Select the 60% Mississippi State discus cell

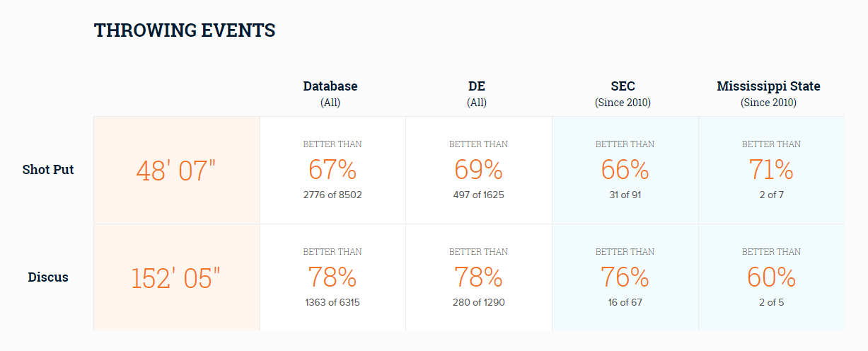click(x=772, y=277)
